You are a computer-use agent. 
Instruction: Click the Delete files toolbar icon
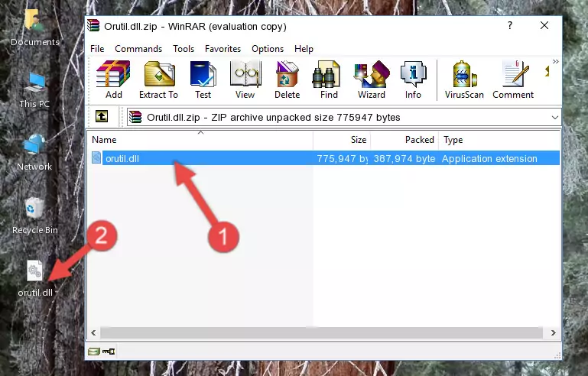click(287, 79)
